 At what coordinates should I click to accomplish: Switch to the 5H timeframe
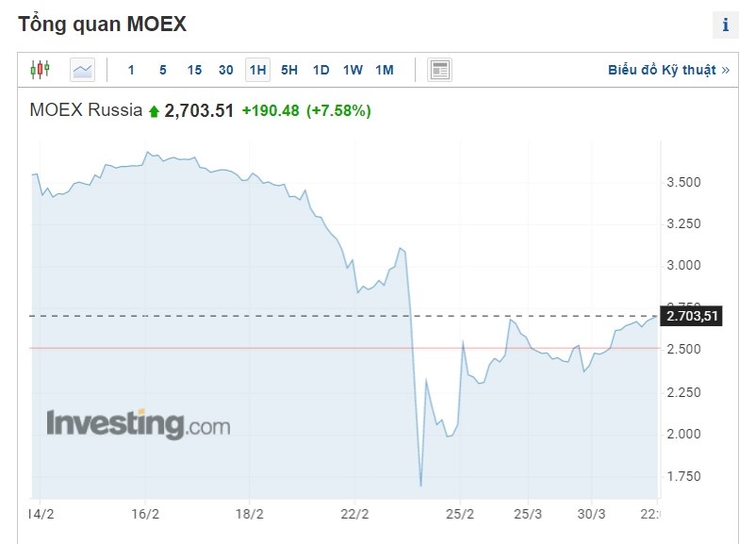coord(289,69)
